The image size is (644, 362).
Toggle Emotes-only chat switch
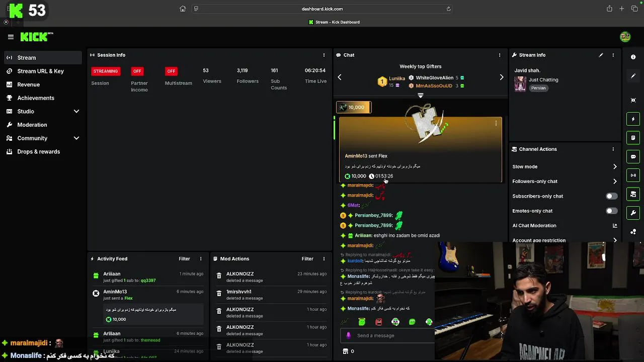pos(611,211)
